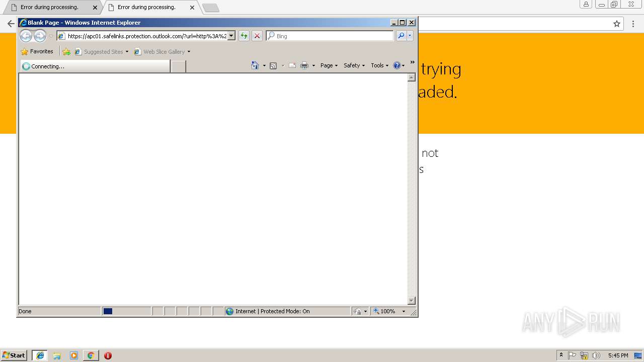
Task: Open Windows Explorer from taskbar
Action: pos(57,355)
